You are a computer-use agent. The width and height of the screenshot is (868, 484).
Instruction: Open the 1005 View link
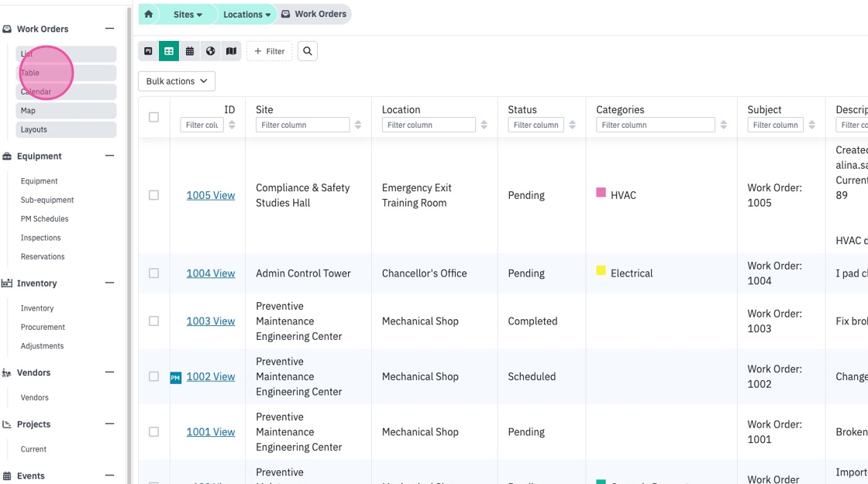point(210,195)
